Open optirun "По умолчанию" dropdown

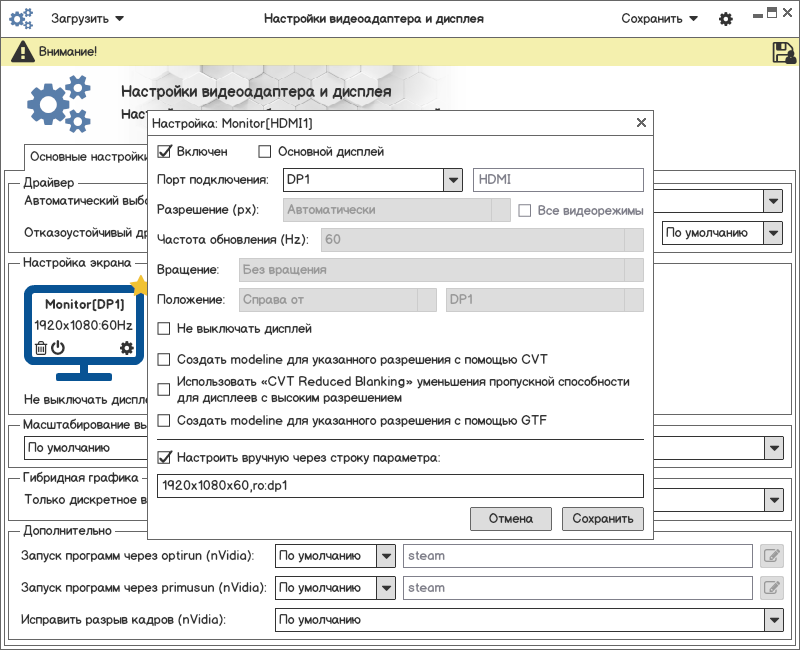tap(386, 556)
